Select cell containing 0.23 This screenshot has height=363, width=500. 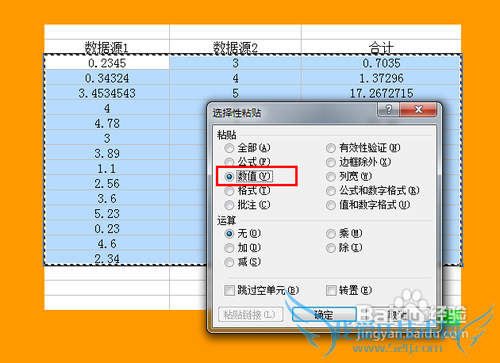[107, 228]
